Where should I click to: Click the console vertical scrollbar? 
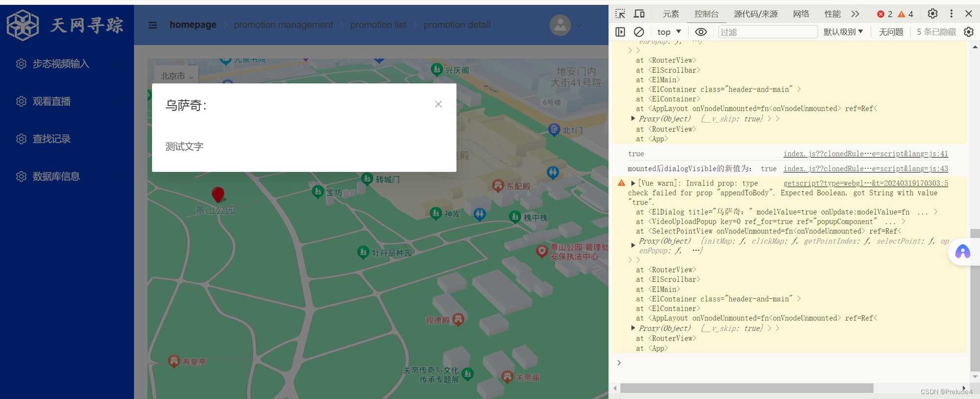point(975,300)
